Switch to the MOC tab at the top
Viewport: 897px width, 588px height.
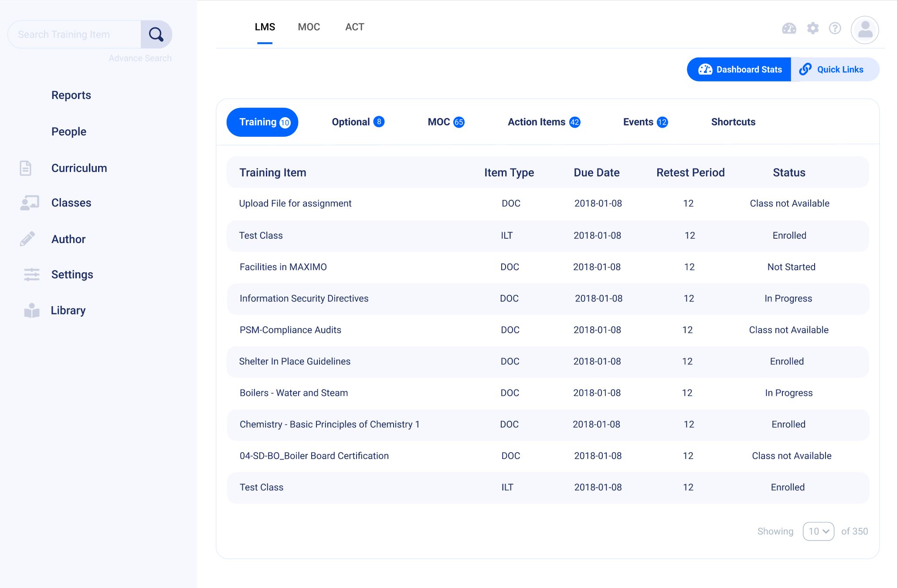[x=309, y=27]
